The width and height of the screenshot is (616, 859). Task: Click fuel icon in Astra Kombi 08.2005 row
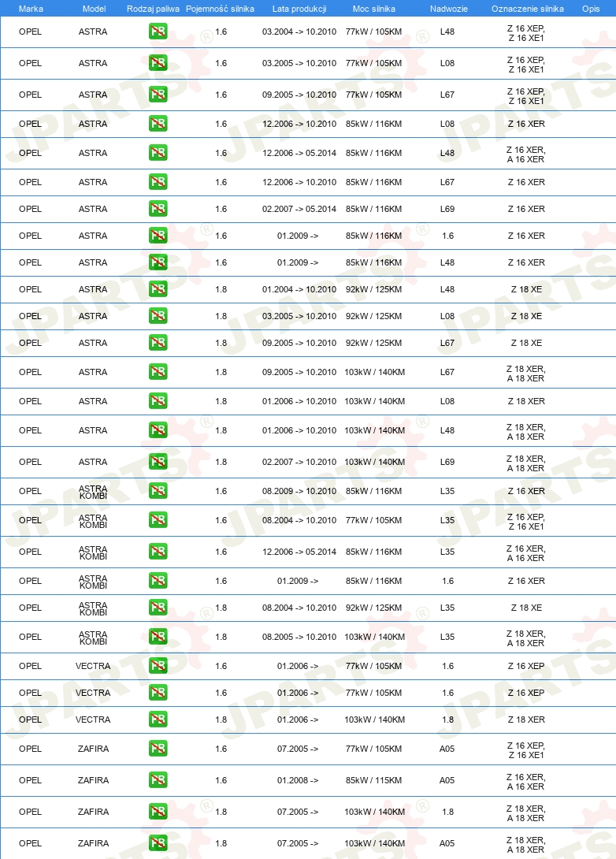(158, 637)
